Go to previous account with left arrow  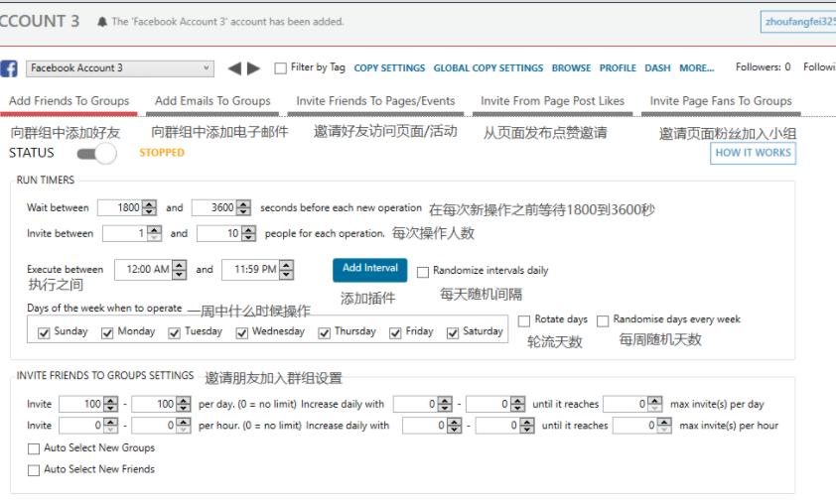pos(234,68)
